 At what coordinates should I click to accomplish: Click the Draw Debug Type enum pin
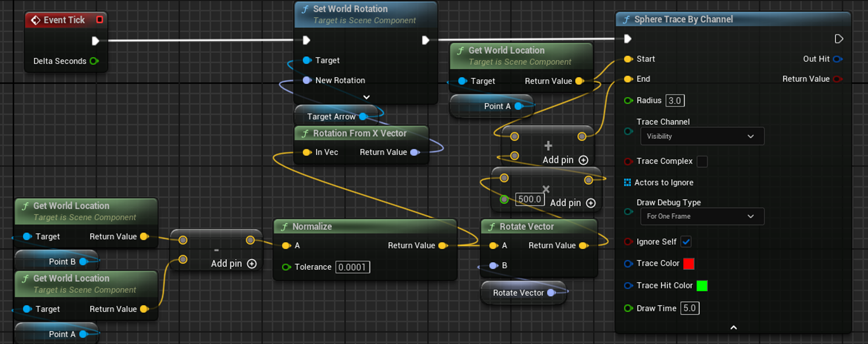628,212
